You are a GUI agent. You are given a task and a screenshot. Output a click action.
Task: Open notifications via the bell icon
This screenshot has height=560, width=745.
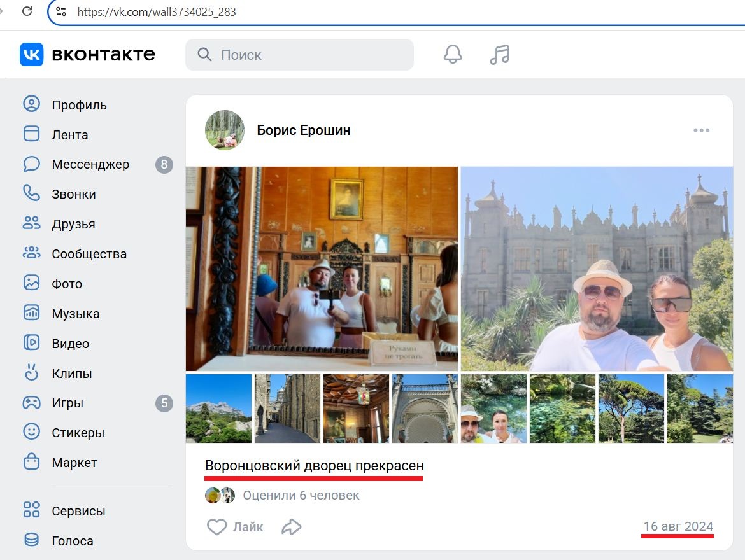point(452,55)
